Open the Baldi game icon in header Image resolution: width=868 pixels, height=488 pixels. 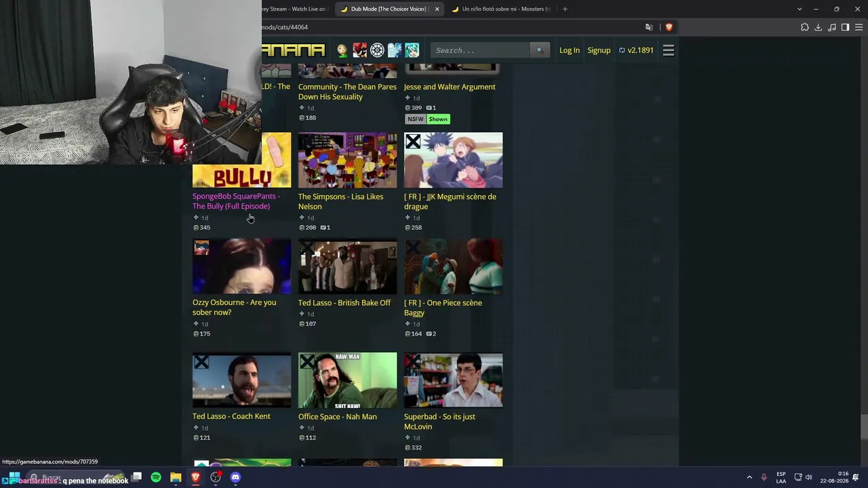[x=342, y=50]
